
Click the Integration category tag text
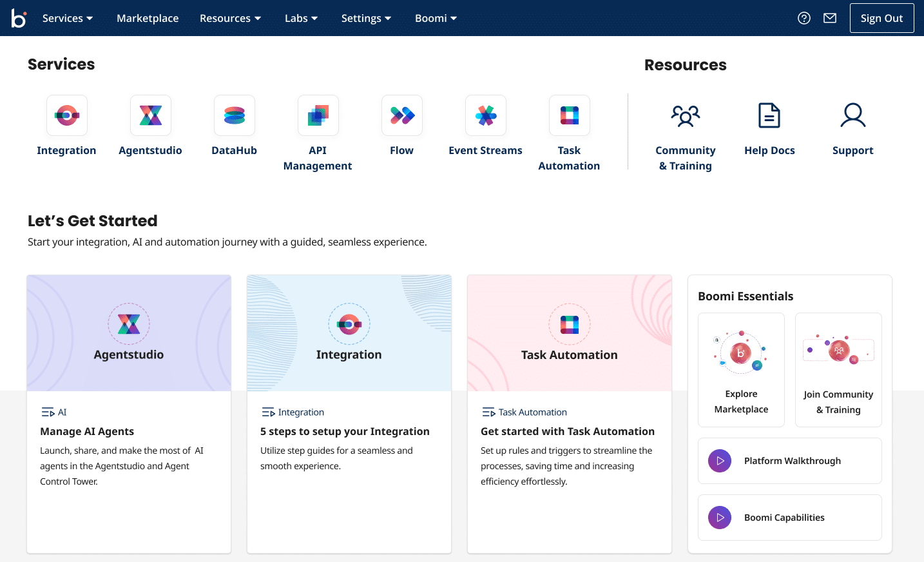pos(301,412)
